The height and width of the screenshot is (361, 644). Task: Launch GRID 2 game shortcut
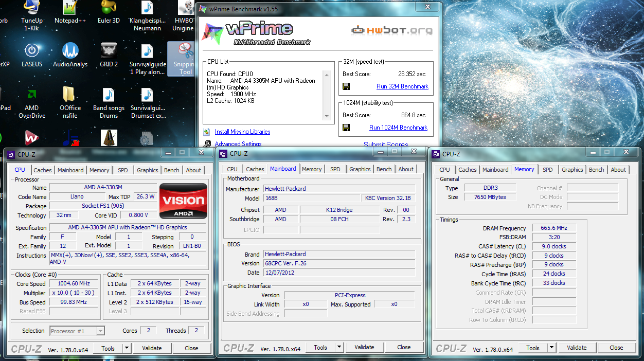[109, 56]
